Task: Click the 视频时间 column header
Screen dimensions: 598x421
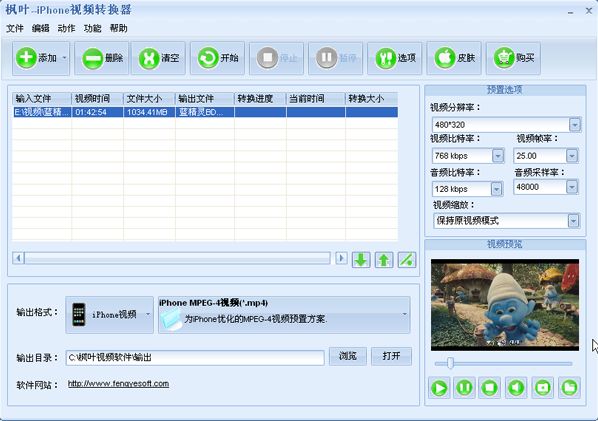Action: click(x=97, y=99)
